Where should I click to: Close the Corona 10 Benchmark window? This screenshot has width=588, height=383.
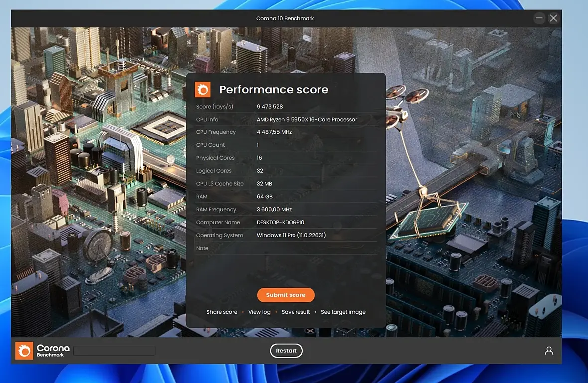pos(553,18)
